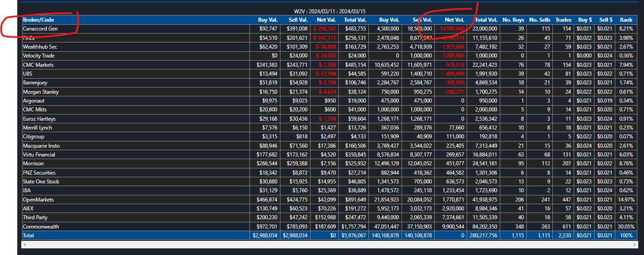Click the total $5,976,067 value cell

click(353, 236)
